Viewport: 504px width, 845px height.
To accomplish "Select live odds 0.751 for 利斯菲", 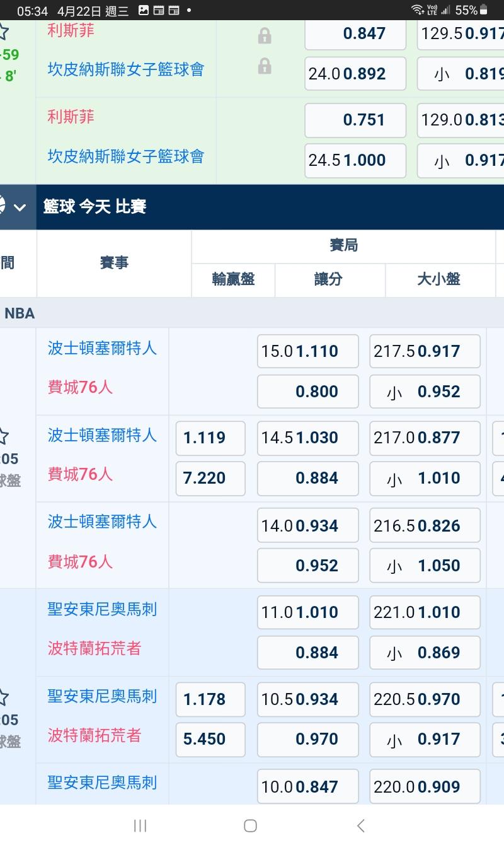I will click(355, 120).
